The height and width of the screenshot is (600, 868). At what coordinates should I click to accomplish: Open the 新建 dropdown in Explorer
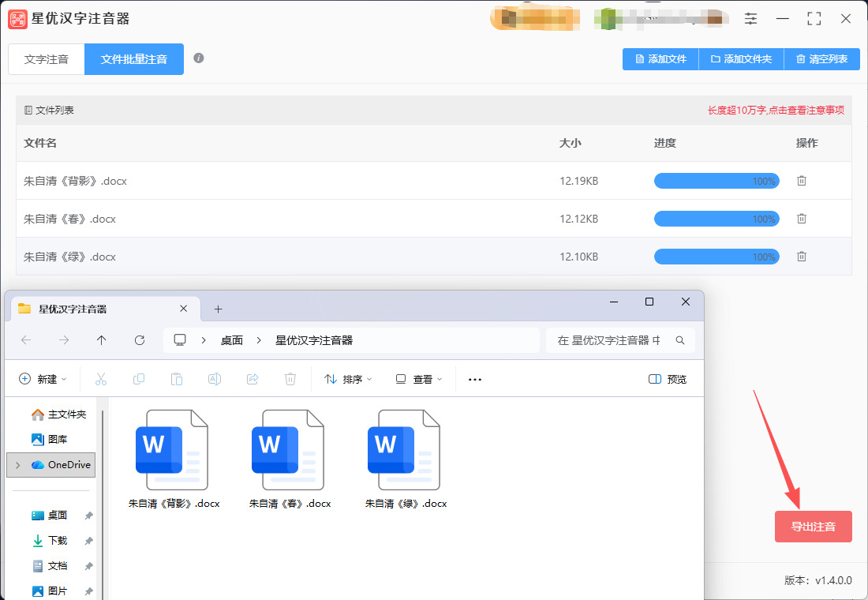(43, 379)
